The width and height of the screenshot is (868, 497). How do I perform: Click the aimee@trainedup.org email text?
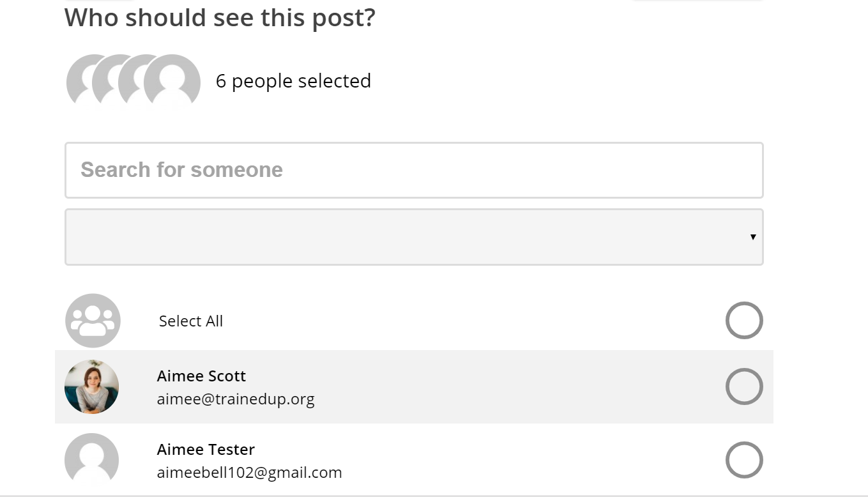pos(236,399)
